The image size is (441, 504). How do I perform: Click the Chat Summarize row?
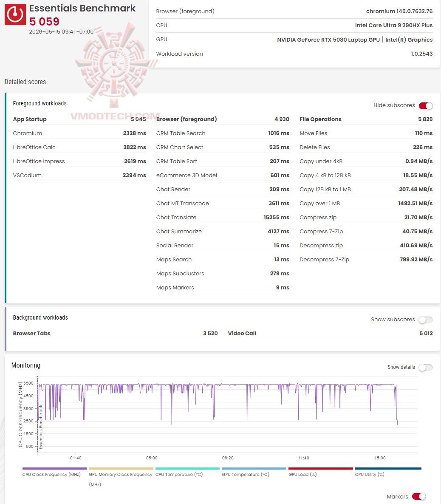pyautogui.click(x=223, y=232)
